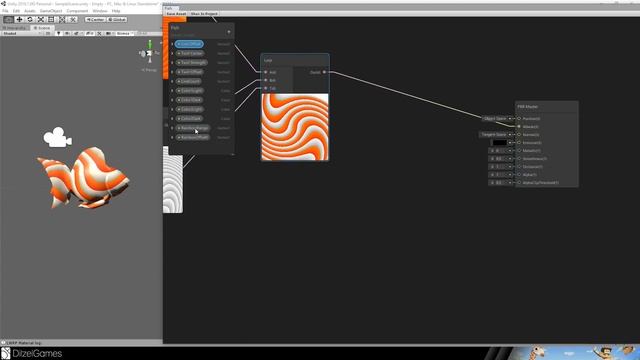Screen dimensions: 640x360
Task: Select the Rect tool in Unity toolbar
Action: click(x=51, y=19)
